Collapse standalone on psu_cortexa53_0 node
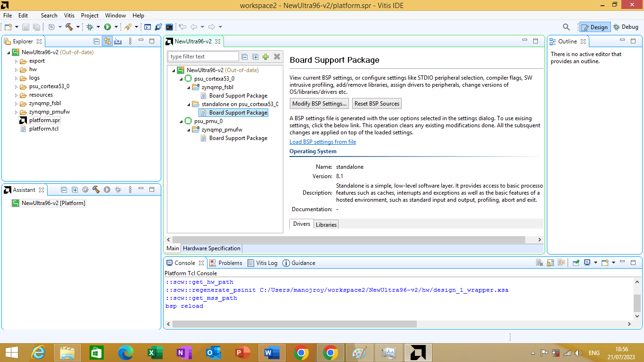The width and height of the screenshot is (644, 362). (x=189, y=104)
